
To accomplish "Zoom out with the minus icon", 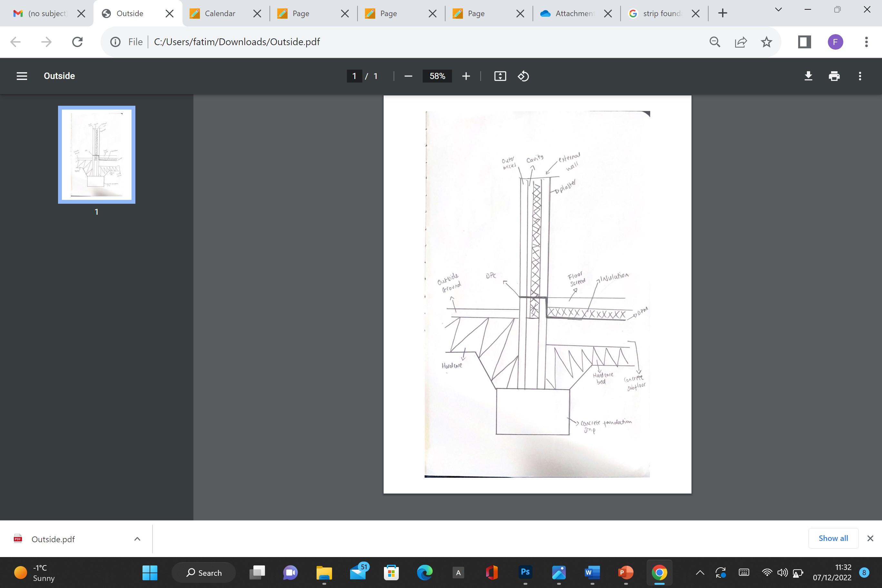I will click(408, 76).
